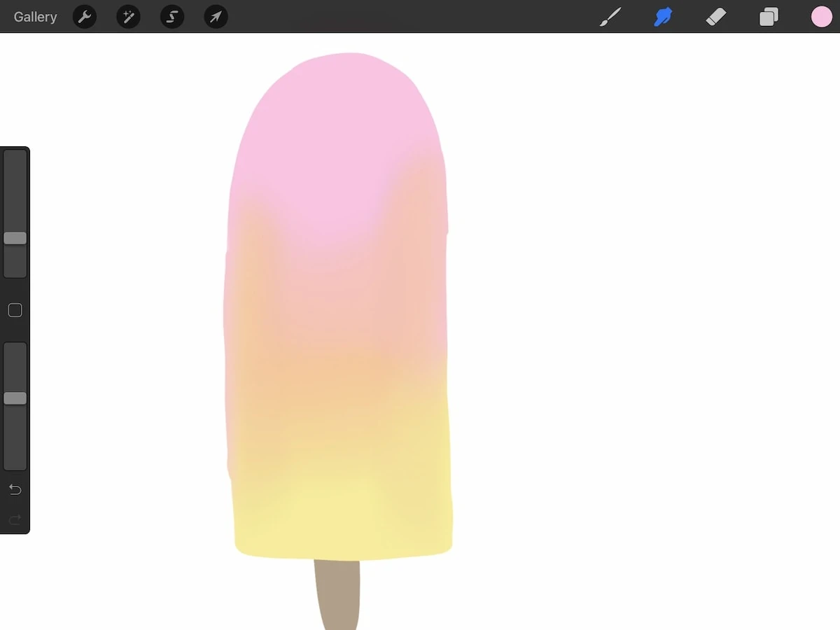Adjust the brush opacity slider handle
Screen dimensions: 840x630
(x=15, y=398)
